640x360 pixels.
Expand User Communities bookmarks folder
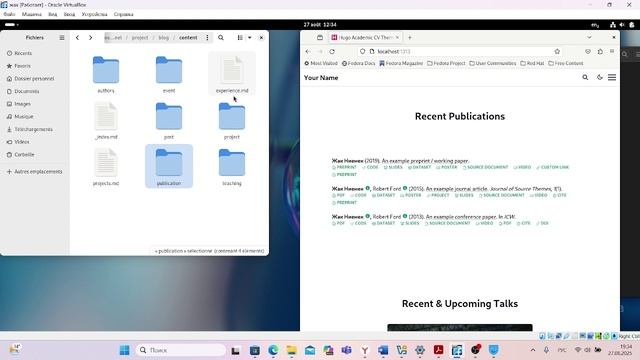click(x=493, y=63)
